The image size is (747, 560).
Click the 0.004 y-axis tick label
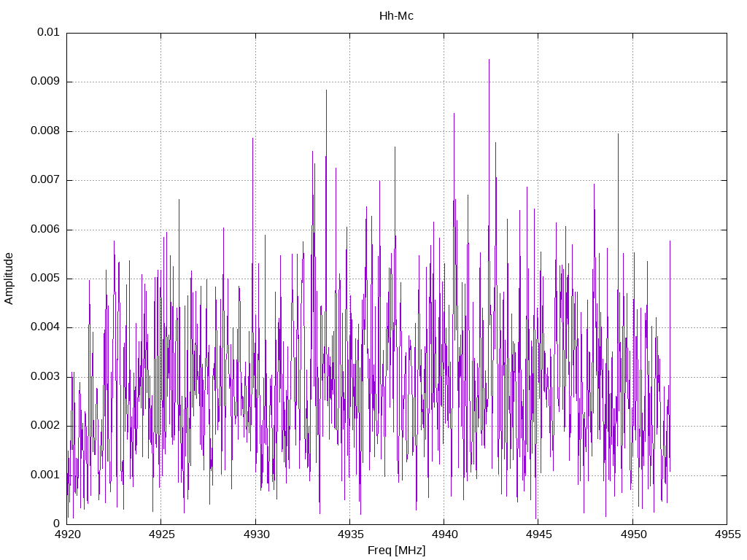click(x=44, y=327)
